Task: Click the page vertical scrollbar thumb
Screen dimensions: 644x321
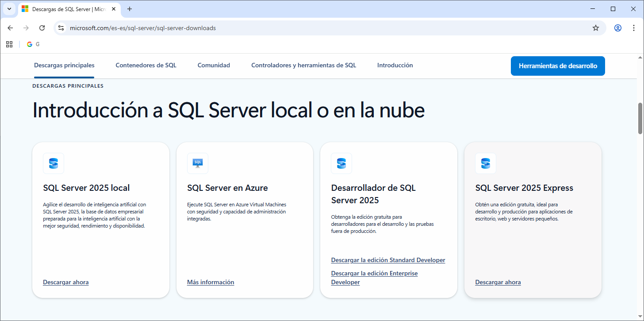Action: click(640, 118)
